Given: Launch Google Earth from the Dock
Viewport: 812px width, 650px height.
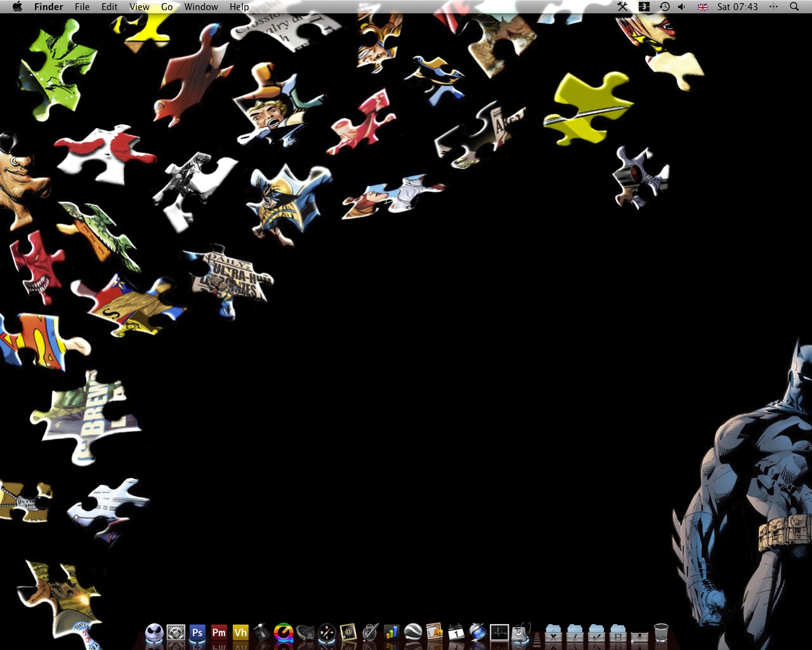Looking at the screenshot, I should coord(413,632).
